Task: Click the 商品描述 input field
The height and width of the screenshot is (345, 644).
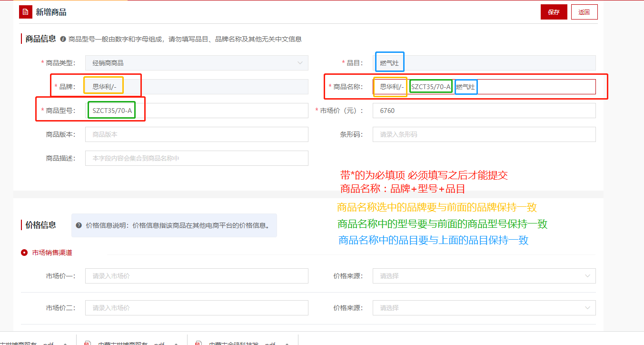Action: coord(197,158)
